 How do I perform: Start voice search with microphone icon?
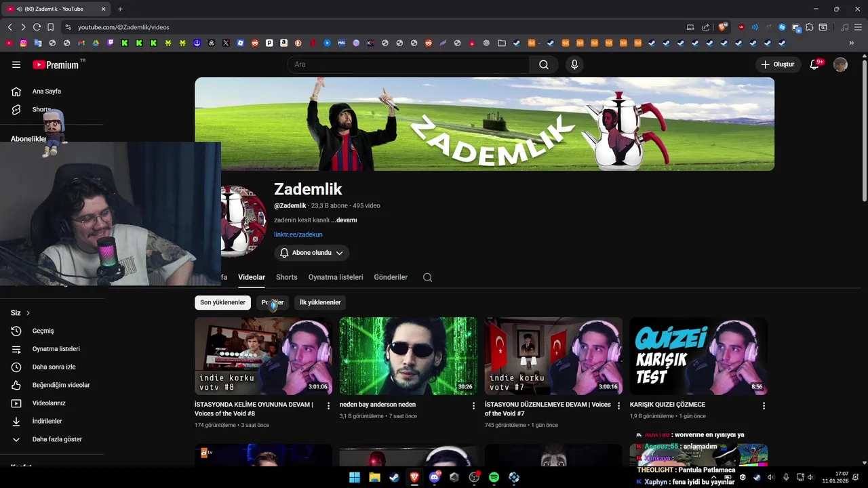point(574,64)
